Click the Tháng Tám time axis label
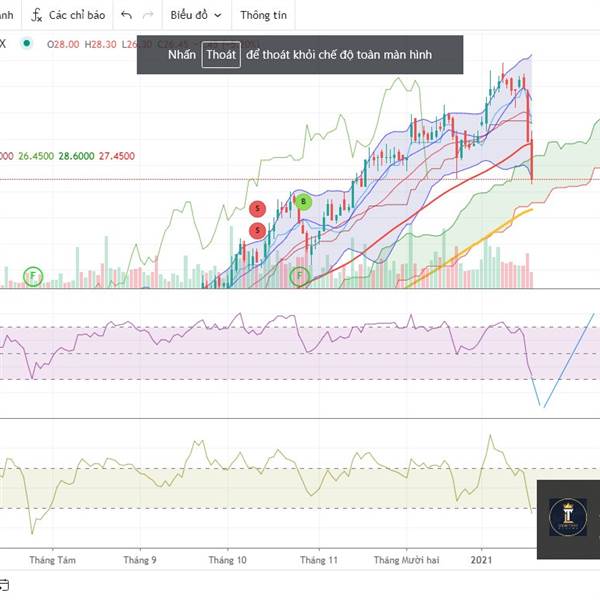 tap(53, 560)
